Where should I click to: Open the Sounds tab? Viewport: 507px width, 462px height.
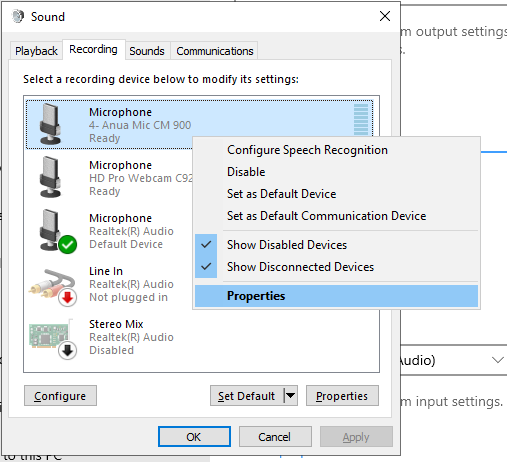tap(147, 51)
